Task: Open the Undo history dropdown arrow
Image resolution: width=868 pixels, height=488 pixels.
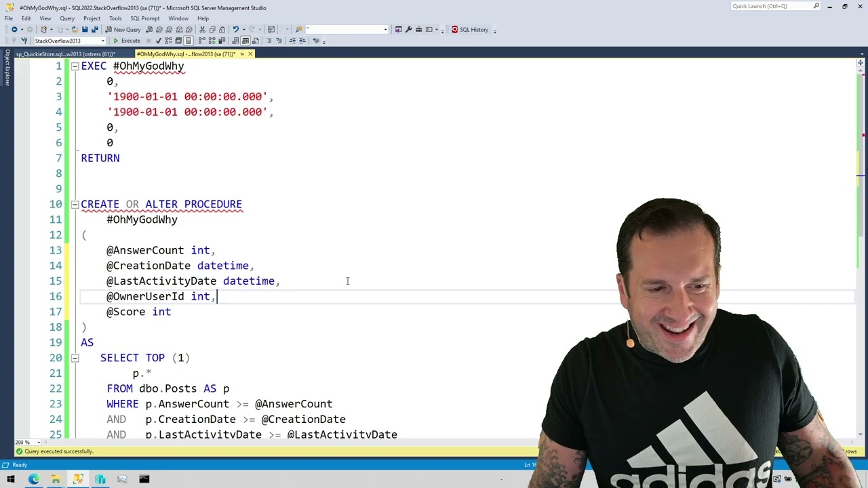Action: (243, 29)
